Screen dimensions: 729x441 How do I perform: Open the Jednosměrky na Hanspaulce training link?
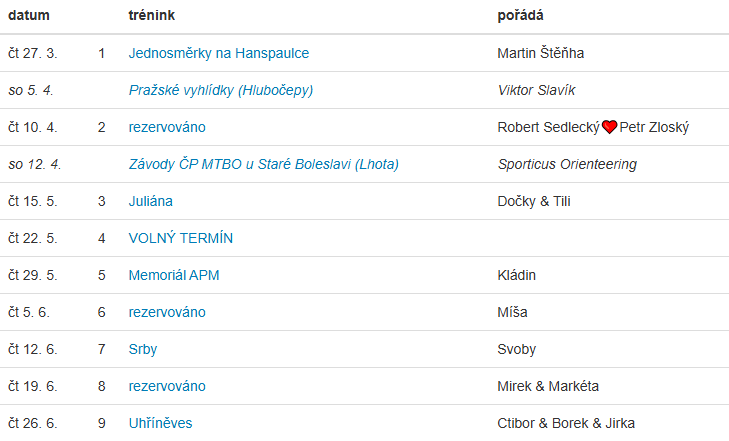point(219,53)
